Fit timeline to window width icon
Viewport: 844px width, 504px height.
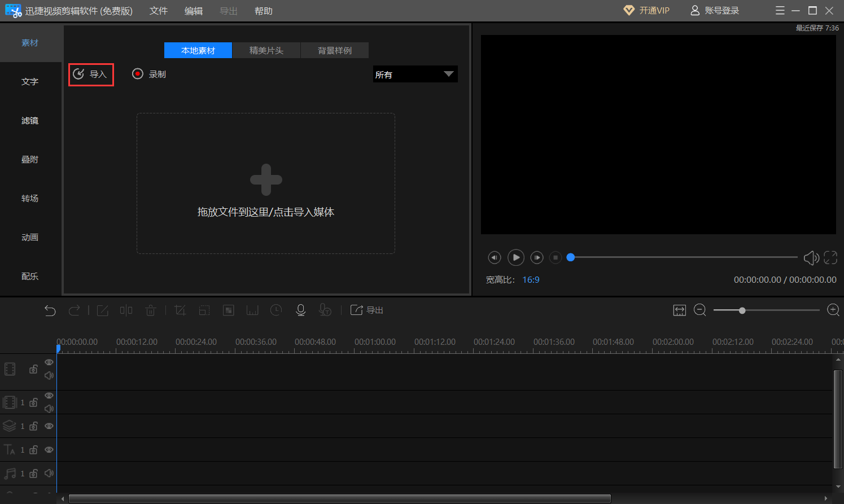pos(680,310)
